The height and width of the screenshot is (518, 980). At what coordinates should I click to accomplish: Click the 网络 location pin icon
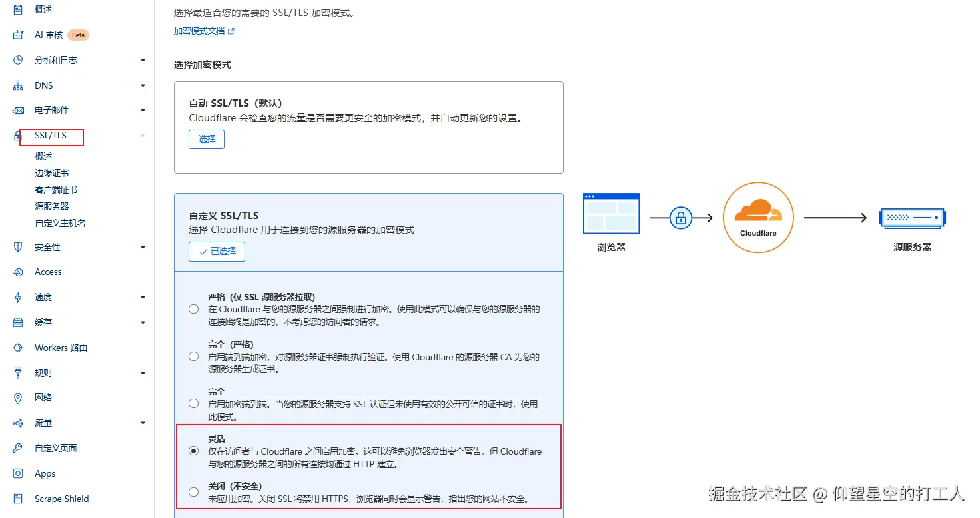tap(19, 397)
